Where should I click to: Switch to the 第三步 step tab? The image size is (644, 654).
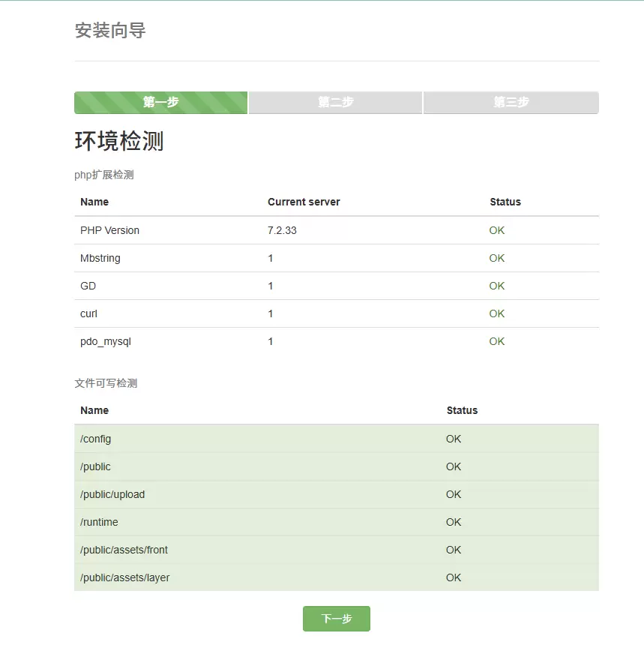[x=511, y=102]
